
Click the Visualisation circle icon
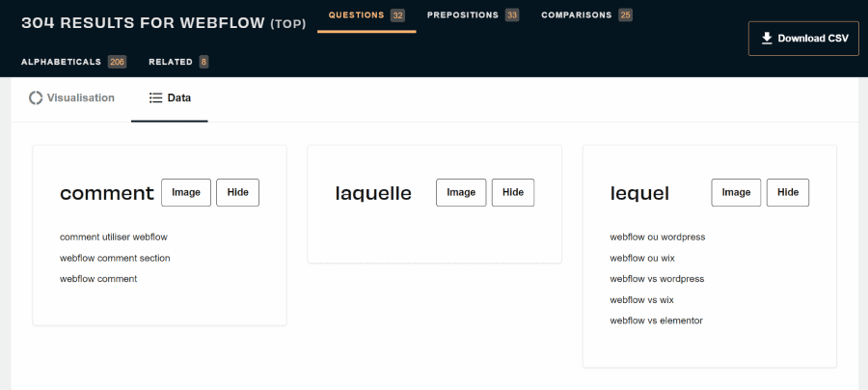36,98
